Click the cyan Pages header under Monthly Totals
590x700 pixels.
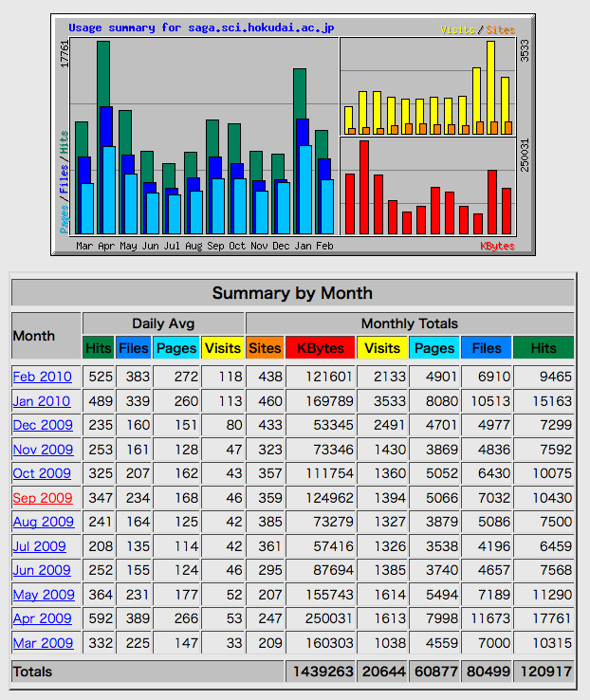coord(434,348)
